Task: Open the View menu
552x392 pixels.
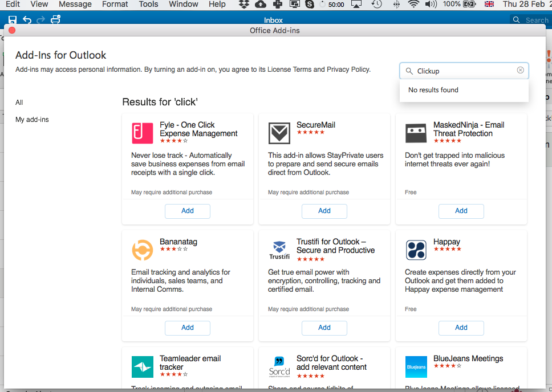Action: coord(39,4)
